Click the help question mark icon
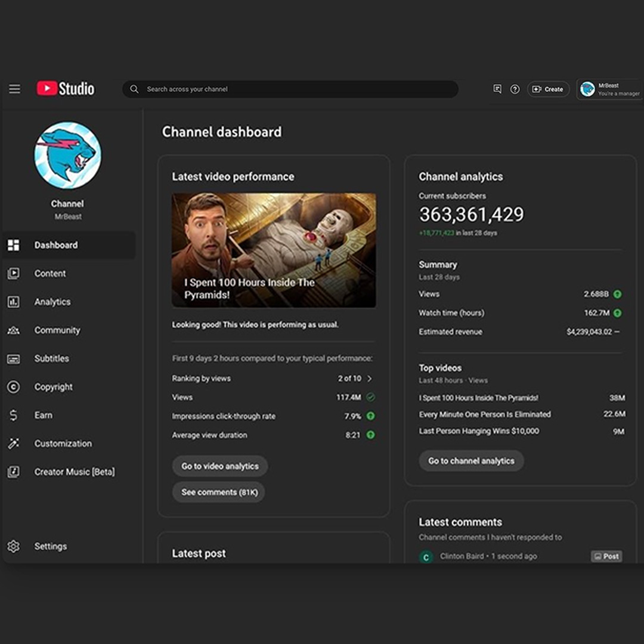644x644 pixels. (x=515, y=89)
